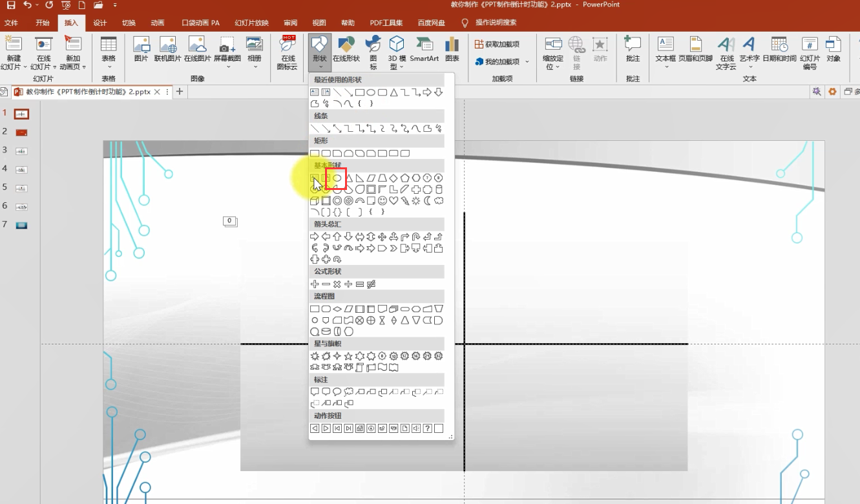Insert WordArt (艺术字)
Screen dimensions: 860x504
click(x=749, y=53)
